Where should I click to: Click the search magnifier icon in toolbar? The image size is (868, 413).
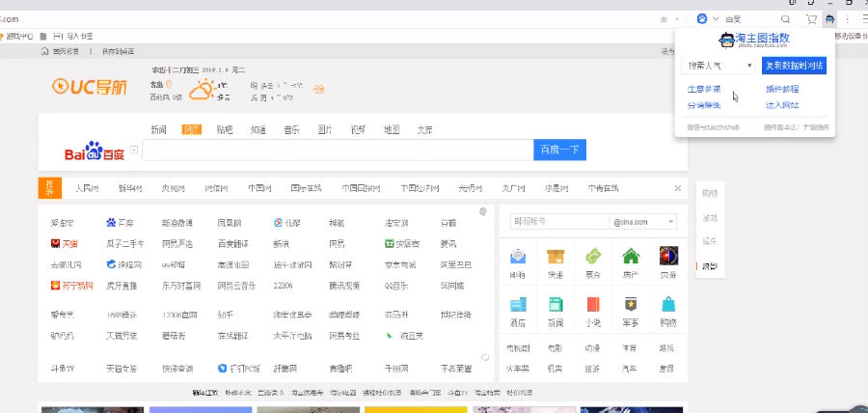coord(785,19)
